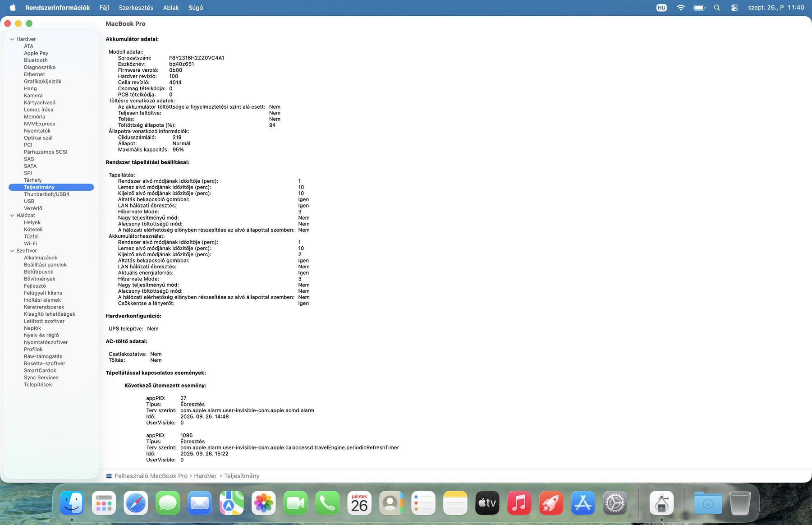Open System Settings gear in Dock

(615, 503)
